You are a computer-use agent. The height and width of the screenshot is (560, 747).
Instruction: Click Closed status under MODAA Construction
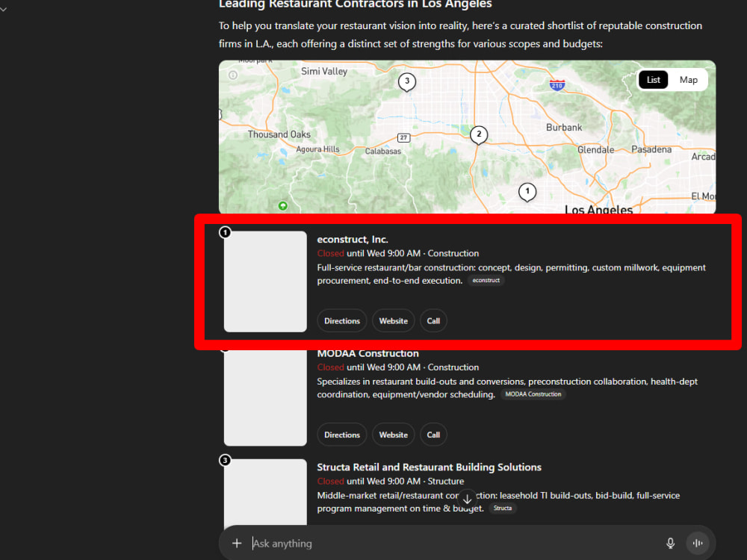tap(331, 367)
